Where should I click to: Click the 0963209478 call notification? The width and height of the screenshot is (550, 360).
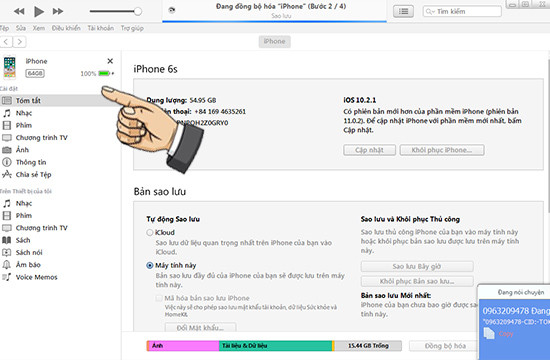tap(515, 311)
